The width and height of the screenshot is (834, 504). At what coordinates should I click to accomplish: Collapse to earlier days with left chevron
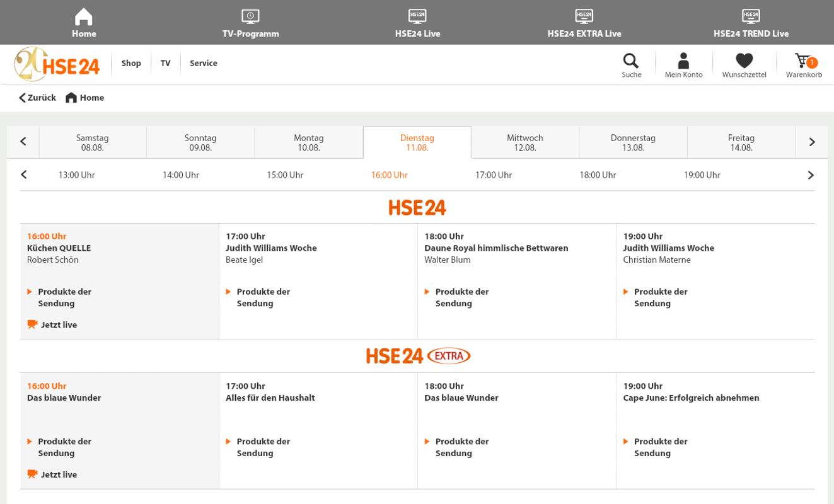point(23,141)
